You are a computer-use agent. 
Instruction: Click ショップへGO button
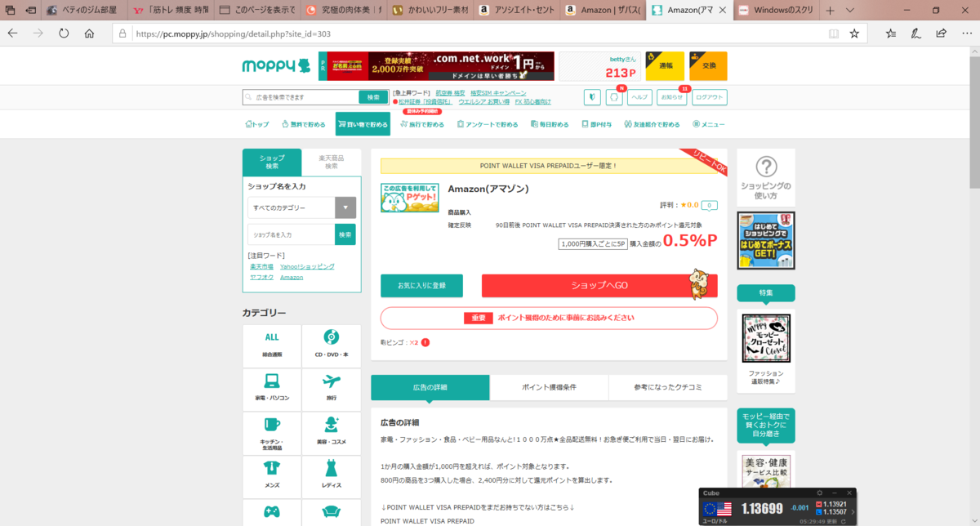[x=599, y=285]
